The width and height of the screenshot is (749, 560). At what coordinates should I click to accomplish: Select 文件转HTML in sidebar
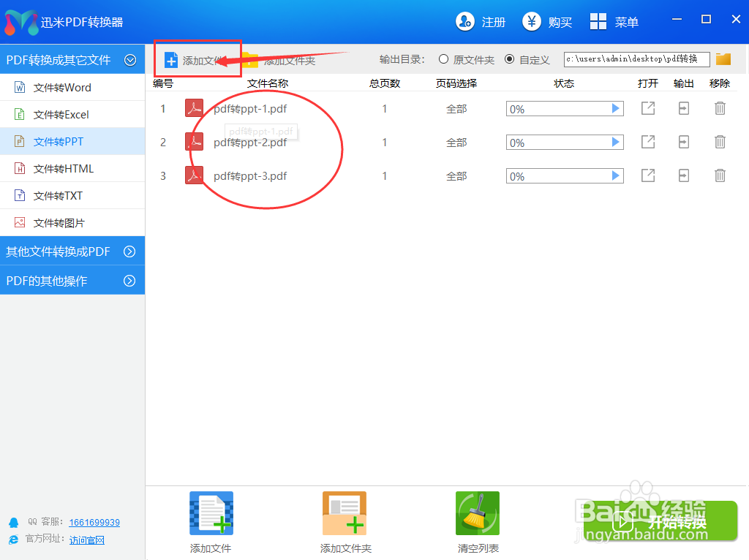pos(72,169)
